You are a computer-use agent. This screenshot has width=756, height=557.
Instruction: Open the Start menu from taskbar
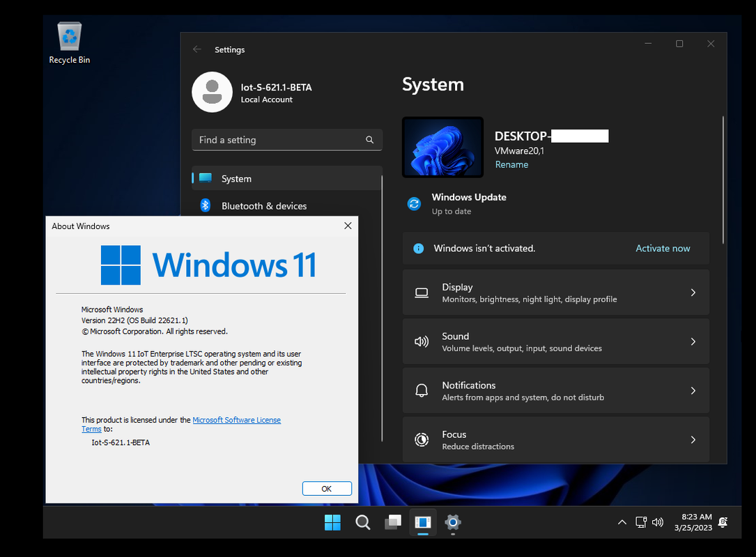coord(332,522)
